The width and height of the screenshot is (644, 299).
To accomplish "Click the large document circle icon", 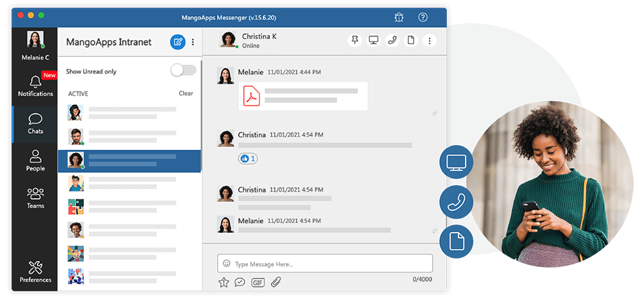I will point(457,242).
